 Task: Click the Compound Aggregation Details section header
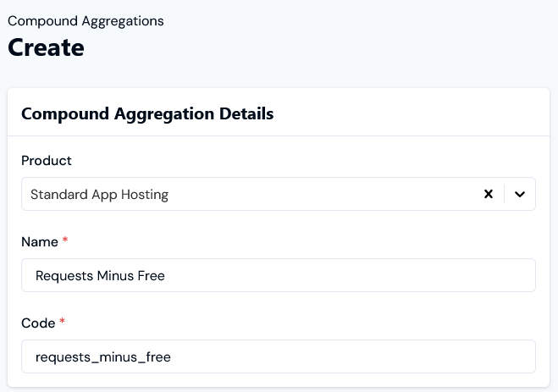coord(147,113)
